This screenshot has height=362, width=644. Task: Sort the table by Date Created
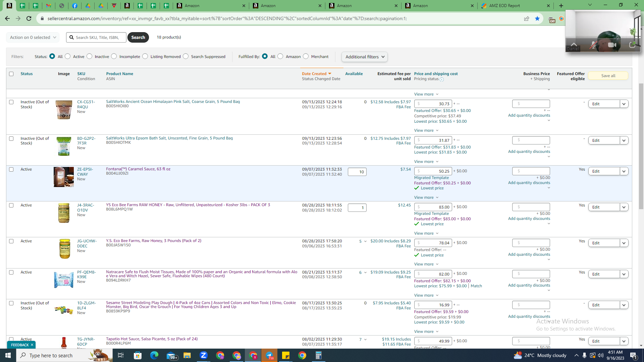(x=316, y=74)
